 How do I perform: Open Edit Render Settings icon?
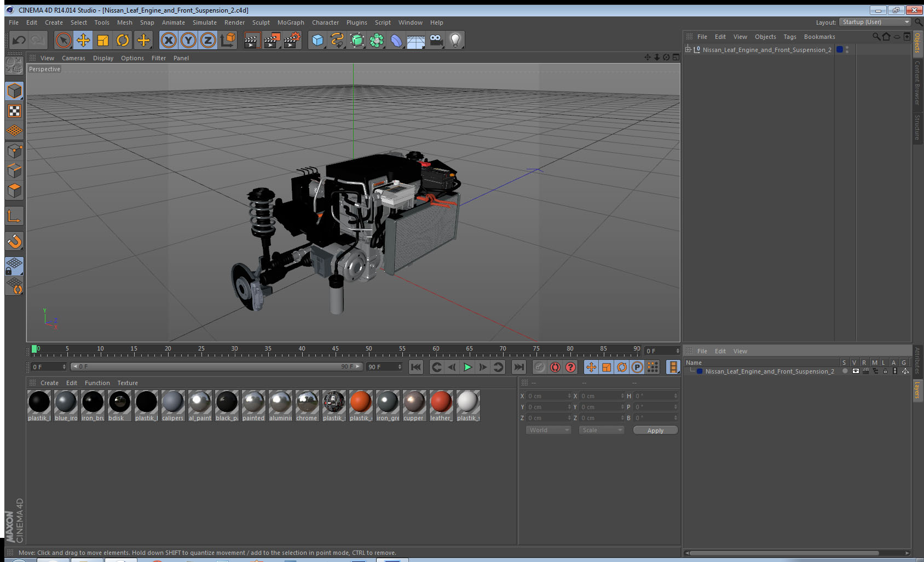pos(292,40)
